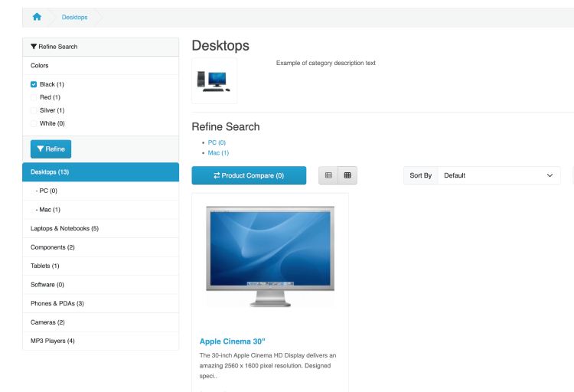Select Desktops (13) in category menu
Screen dimensions: 574x392
point(101,172)
